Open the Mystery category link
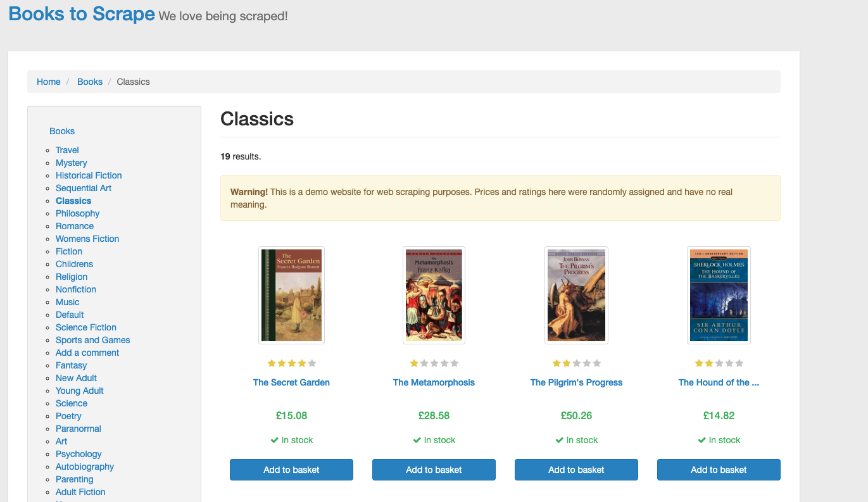 point(71,163)
